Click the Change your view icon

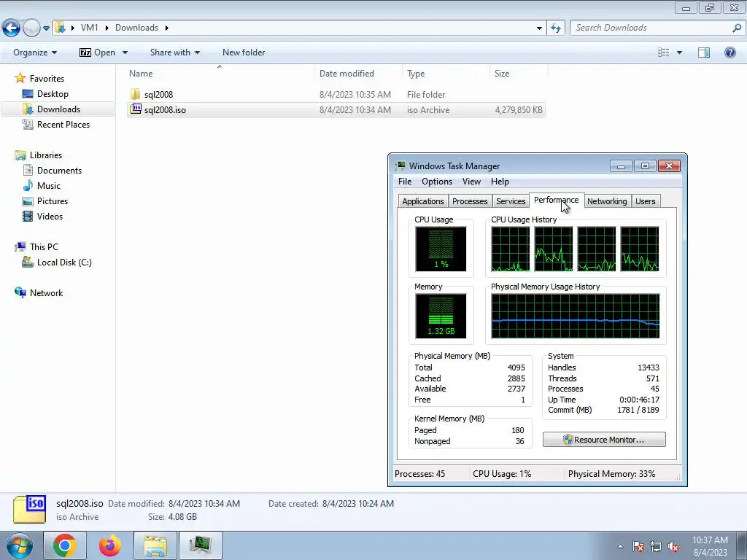[663, 52]
